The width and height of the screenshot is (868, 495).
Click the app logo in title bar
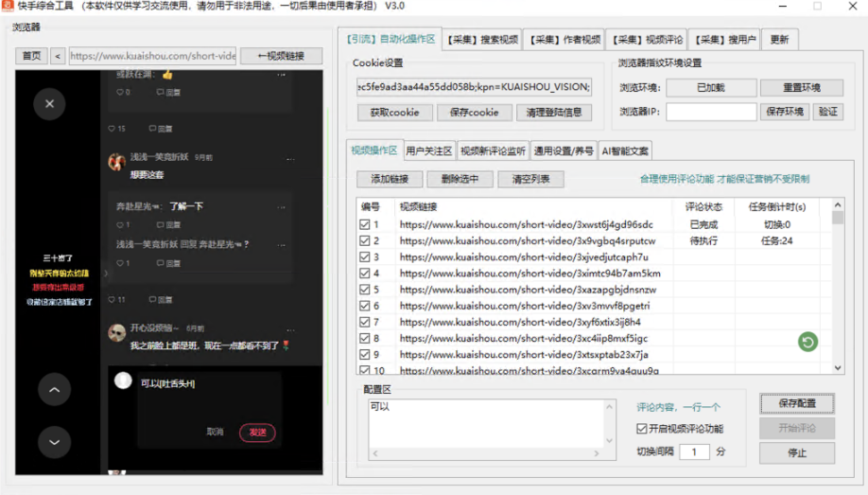(x=8, y=6)
